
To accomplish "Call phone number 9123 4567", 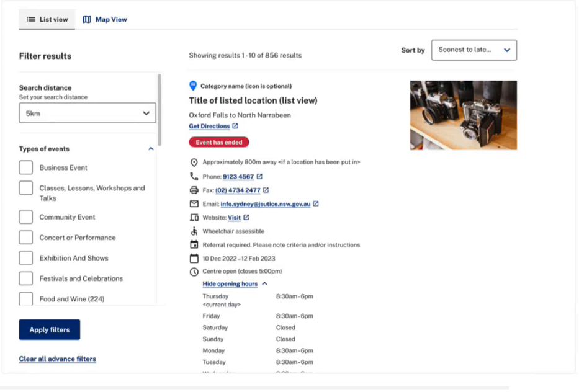I will (x=238, y=177).
